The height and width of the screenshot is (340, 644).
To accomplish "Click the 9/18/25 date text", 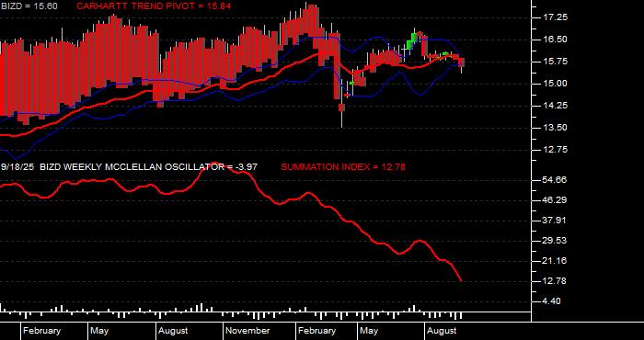I will tap(18, 167).
